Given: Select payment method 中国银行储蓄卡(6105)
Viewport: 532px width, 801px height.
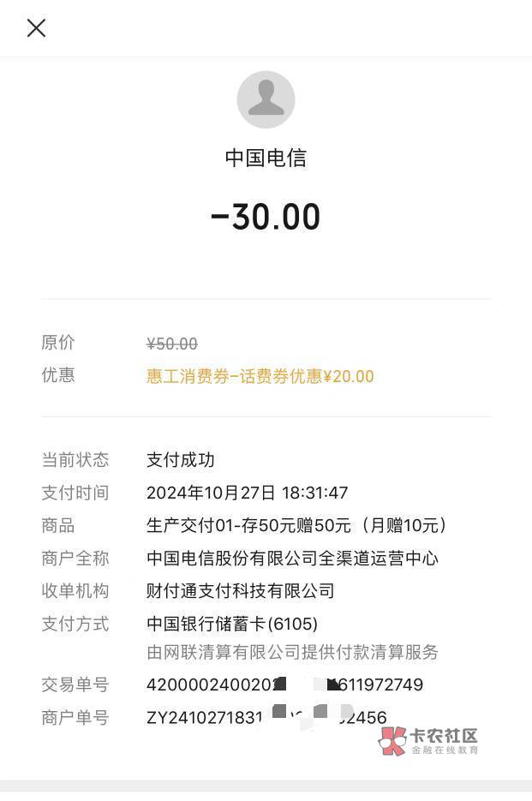Looking at the screenshot, I should tap(232, 624).
